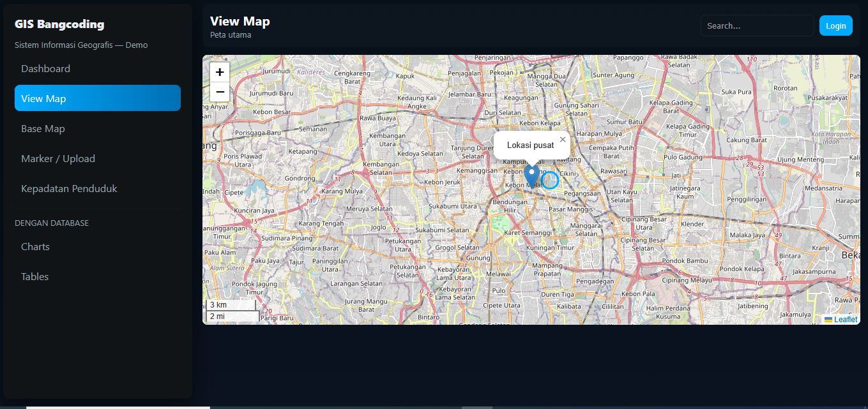Zoom out with the map minus button
Screen dimensions: 868x409
click(220, 92)
